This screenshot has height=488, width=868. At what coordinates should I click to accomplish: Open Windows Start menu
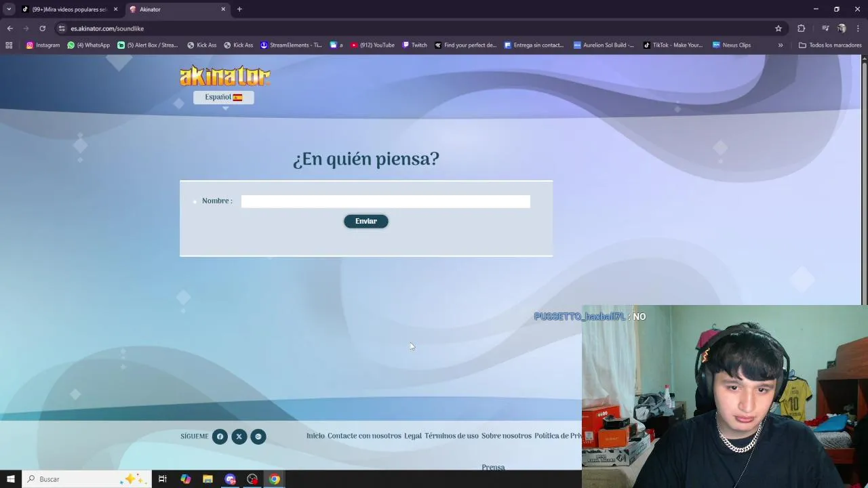click(10, 479)
